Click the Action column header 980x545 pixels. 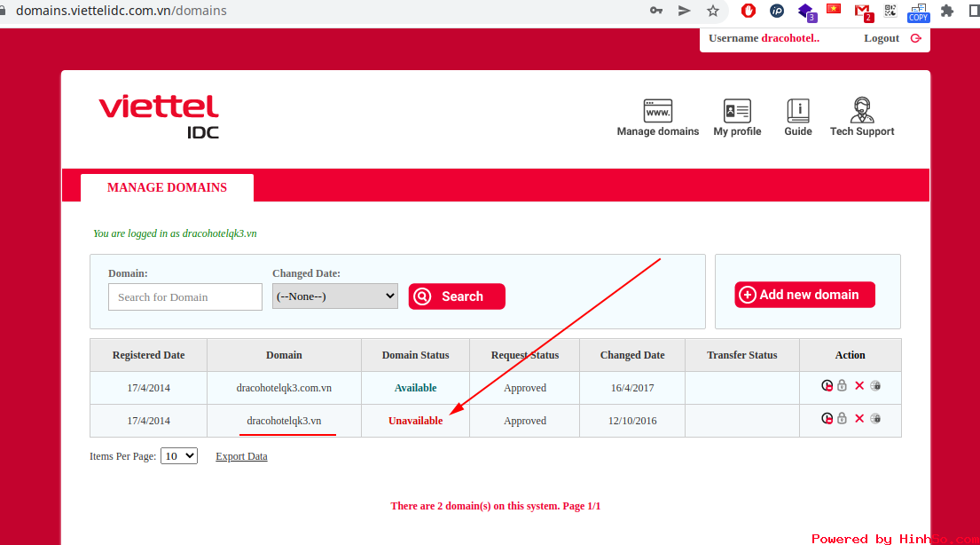point(851,355)
